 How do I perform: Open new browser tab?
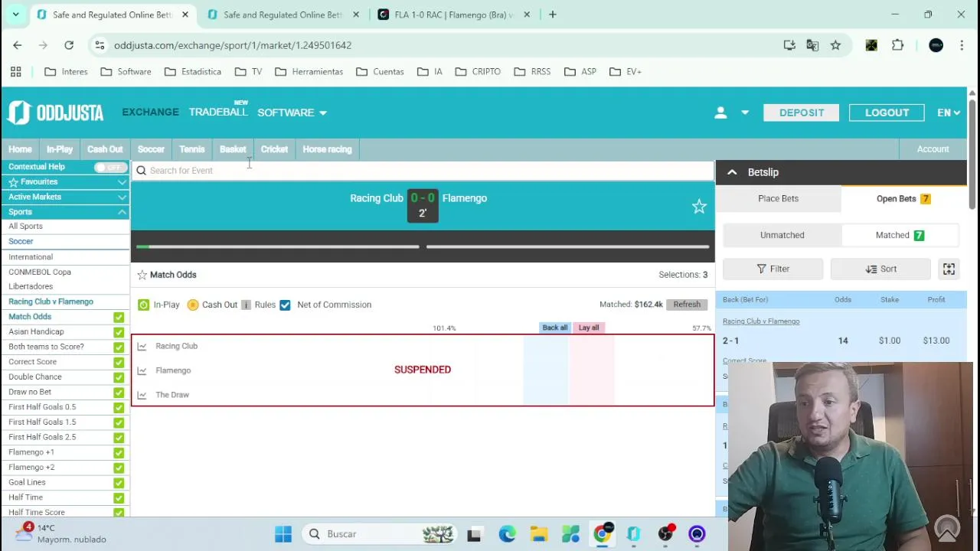[x=552, y=15]
